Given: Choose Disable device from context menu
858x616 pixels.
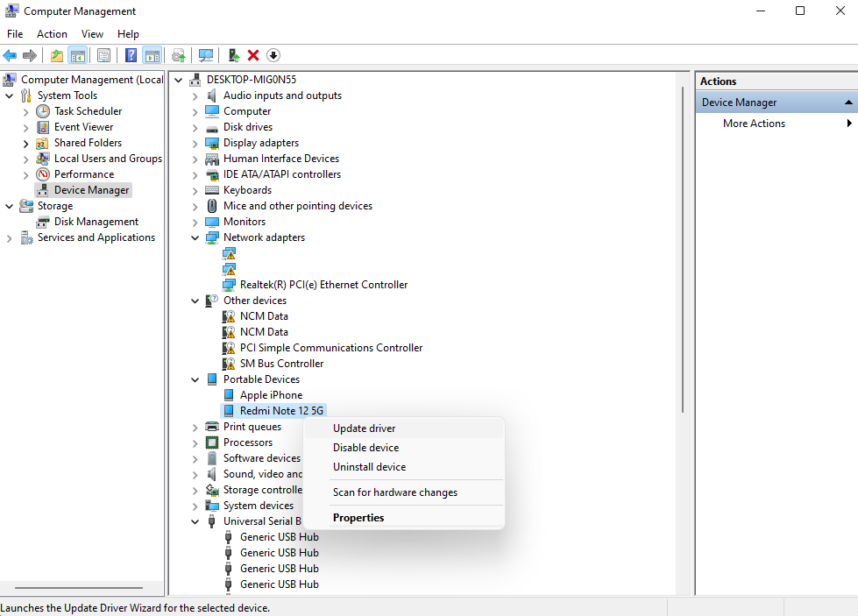Looking at the screenshot, I should 403,448.
